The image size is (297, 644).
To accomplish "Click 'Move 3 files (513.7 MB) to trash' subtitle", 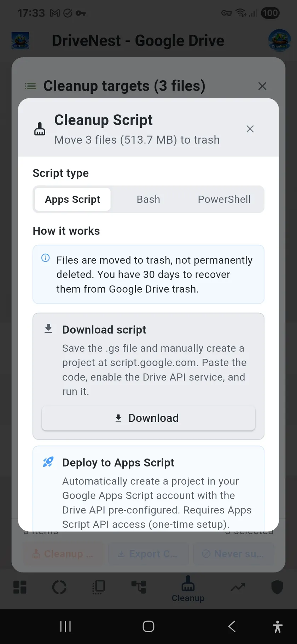I will click(x=137, y=140).
